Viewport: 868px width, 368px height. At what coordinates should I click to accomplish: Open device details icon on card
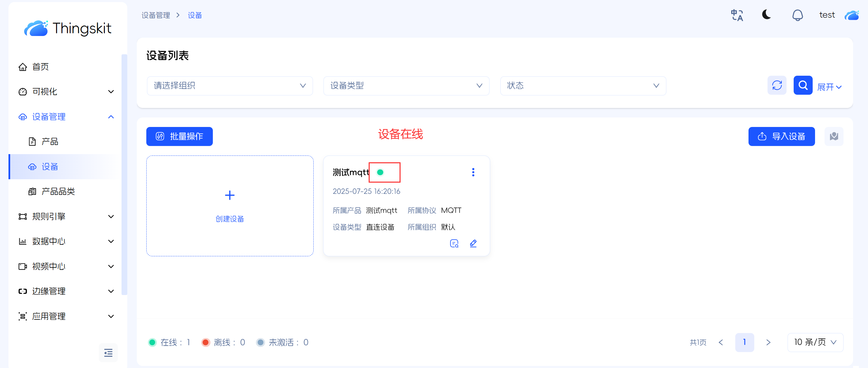(454, 243)
